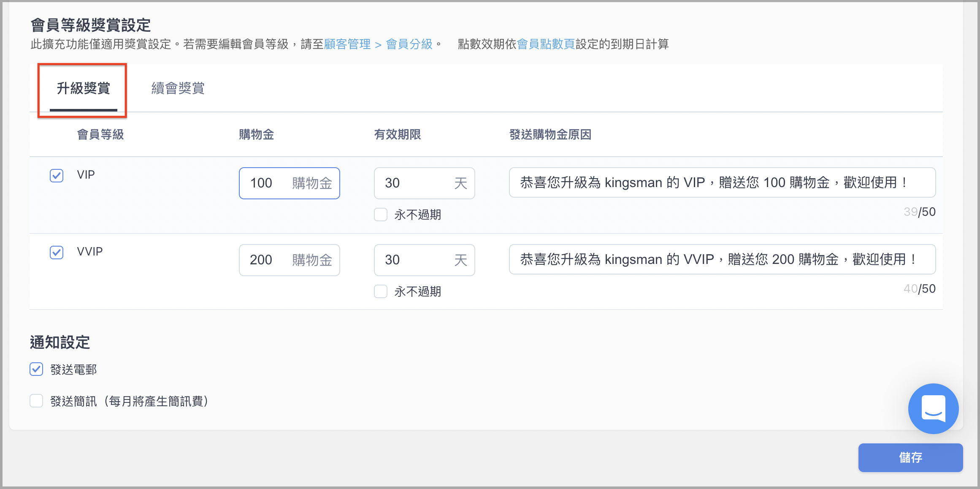Open the 顧客管理 > 會員分級 link
980x489 pixels.
coord(378,44)
